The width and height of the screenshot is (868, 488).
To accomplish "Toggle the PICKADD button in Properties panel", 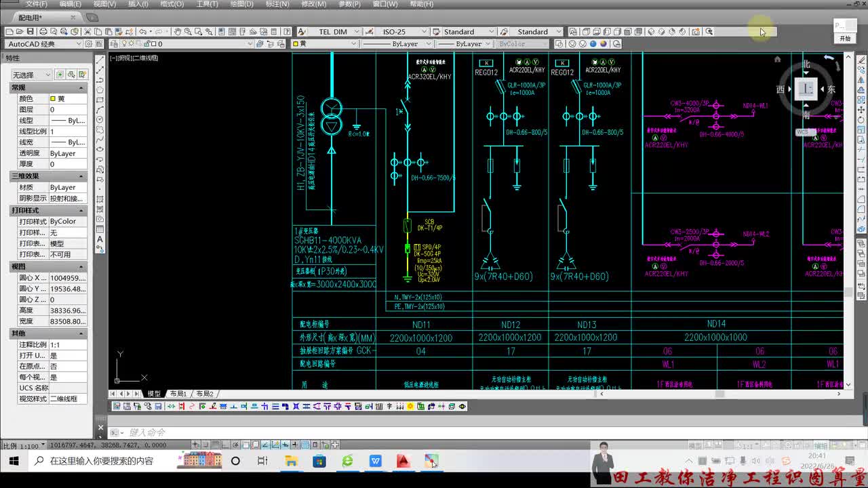I will pyautogui.click(x=60, y=75).
